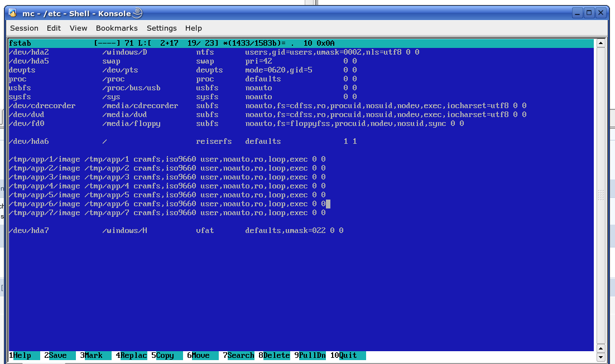Click the swirl icon beside Konsole title

tap(137, 13)
